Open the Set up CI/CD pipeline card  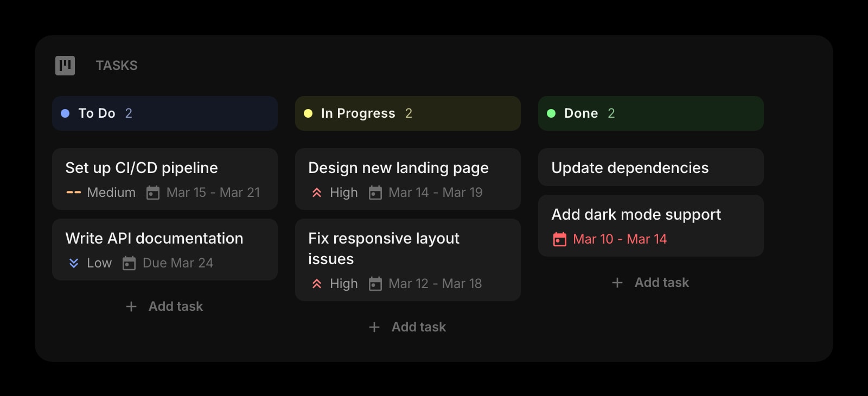pyautogui.click(x=165, y=179)
